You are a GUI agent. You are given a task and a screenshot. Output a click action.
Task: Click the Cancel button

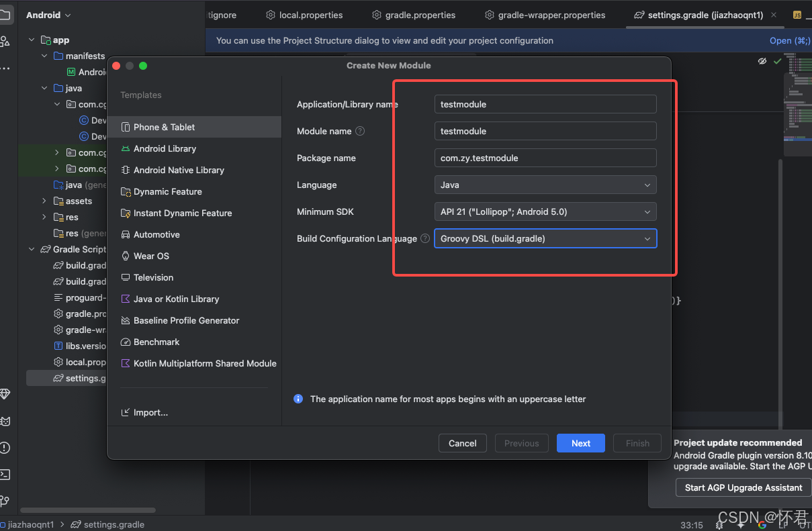click(463, 443)
